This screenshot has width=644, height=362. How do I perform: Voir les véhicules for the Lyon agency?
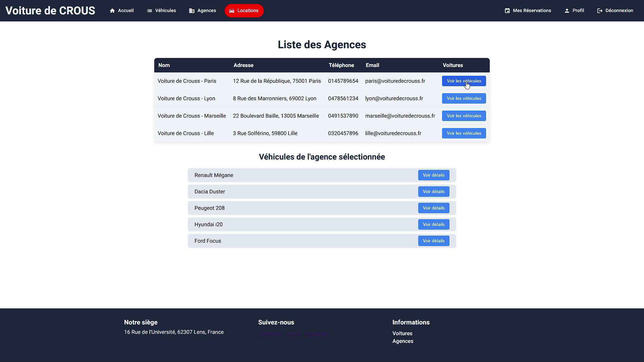[x=464, y=98]
